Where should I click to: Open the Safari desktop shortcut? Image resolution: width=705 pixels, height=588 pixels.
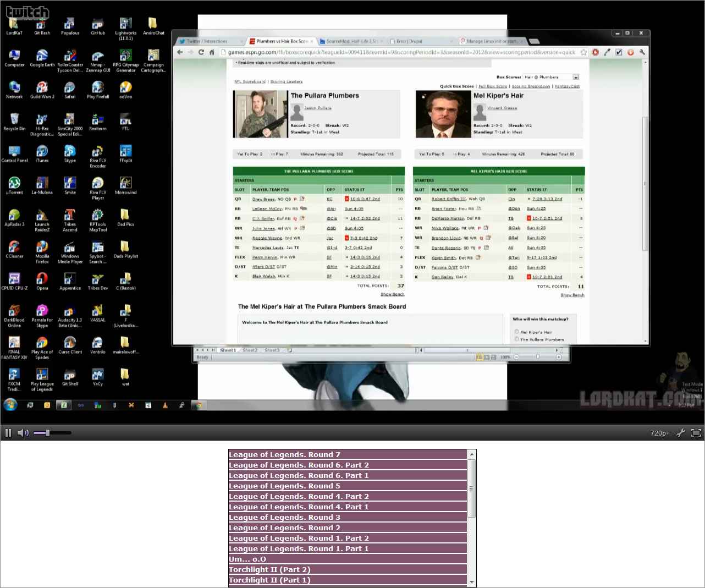click(x=70, y=90)
